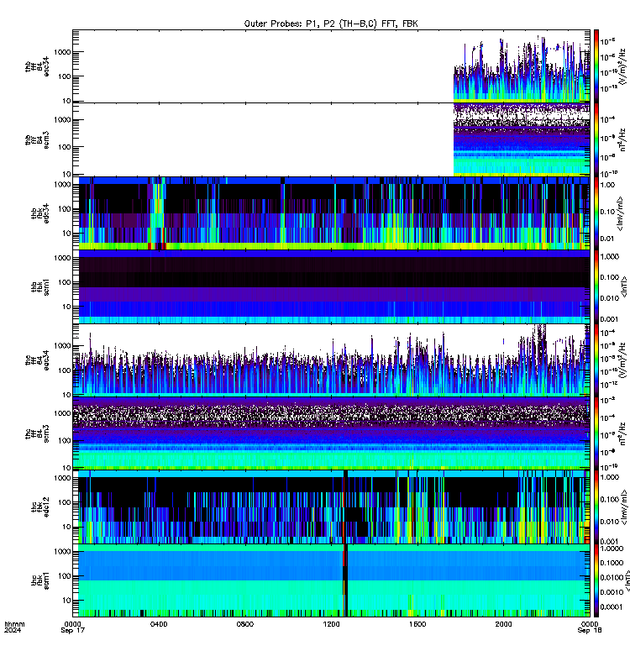Click the color bar beside the thb fbk scm1 panel
The image size is (630, 672).
tap(596, 286)
